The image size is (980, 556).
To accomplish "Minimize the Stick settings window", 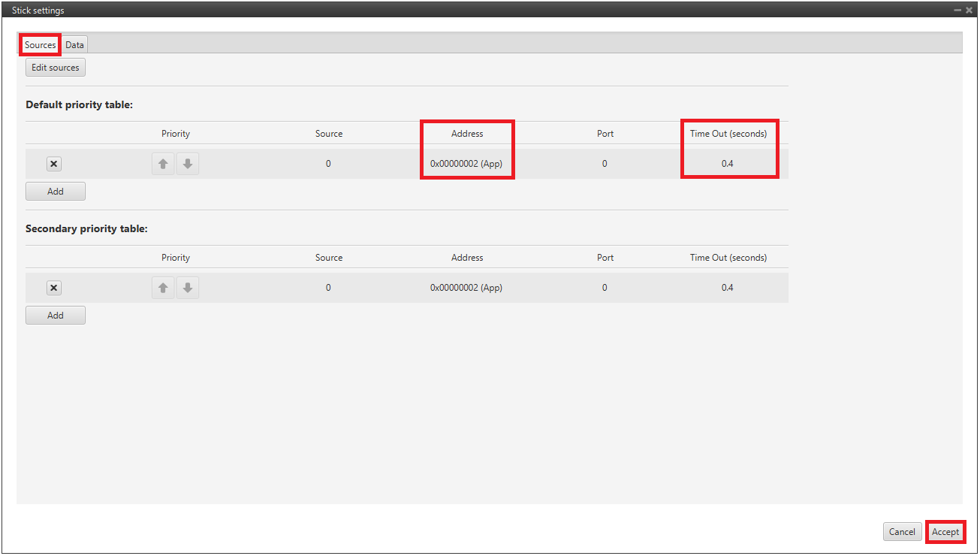I will point(957,11).
